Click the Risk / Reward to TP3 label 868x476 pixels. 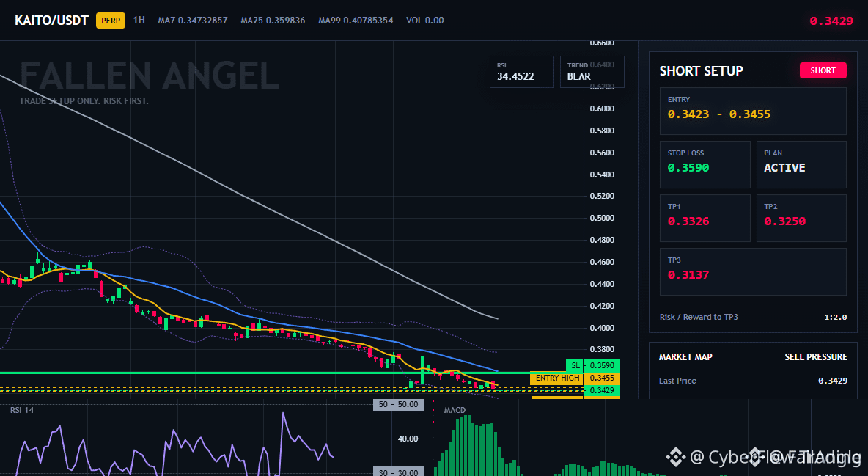699,317
